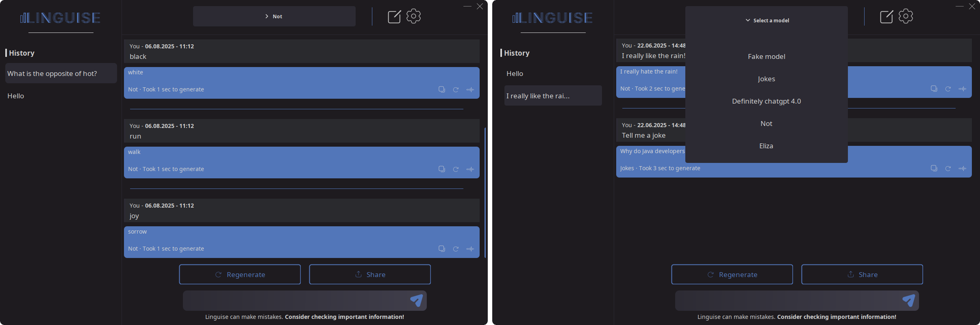
Task: Copy the 'I really hate the rain!' response
Action: tap(934, 89)
